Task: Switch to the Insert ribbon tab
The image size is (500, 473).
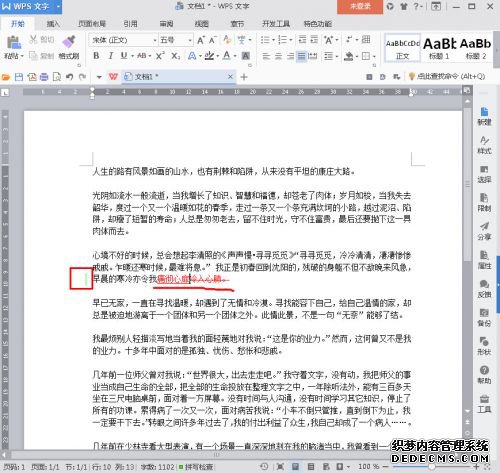Action: click(x=53, y=24)
